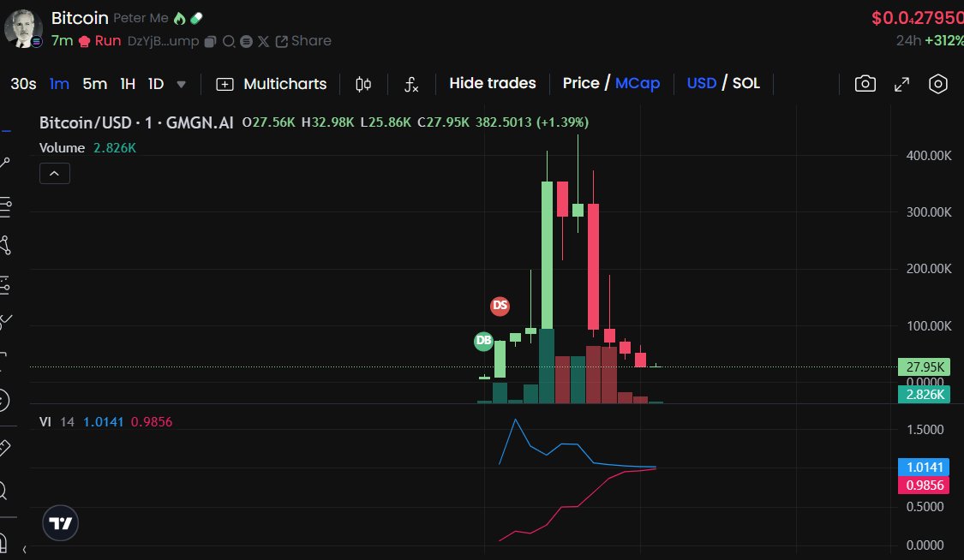The width and height of the screenshot is (964, 560).
Task: Click the token price in header
Action: pyautogui.click(x=917, y=18)
